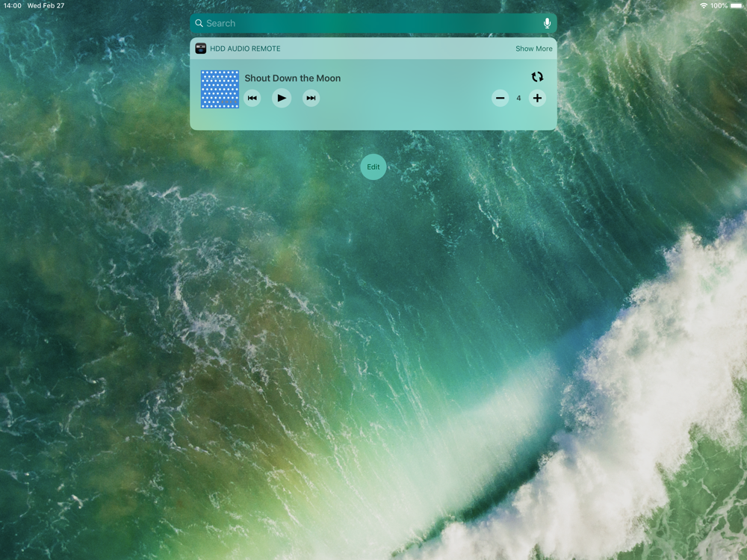Tap the Wed Feb 27 date
The height and width of the screenshot is (560, 747).
[46, 6]
